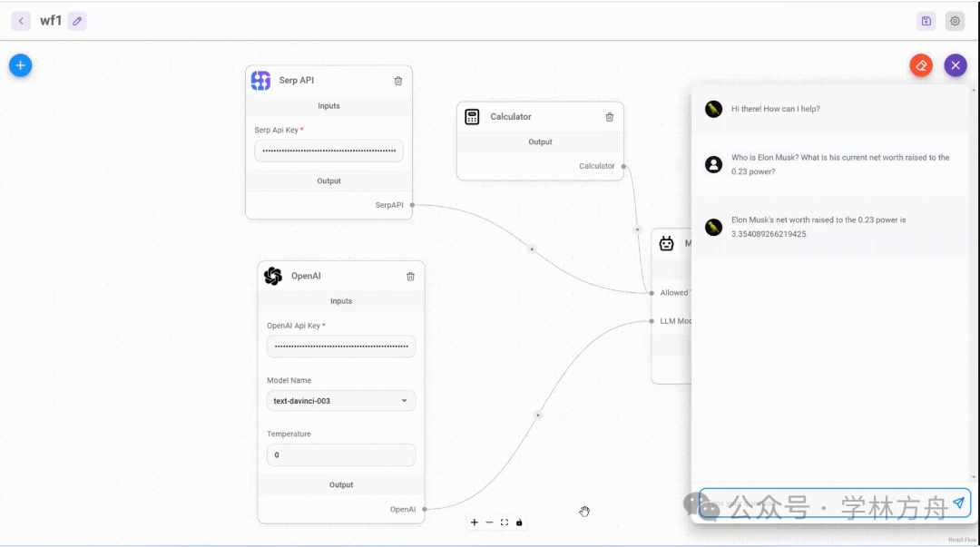980x547 pixels.
Task: Delete the Serp API node
Action: 398,81
